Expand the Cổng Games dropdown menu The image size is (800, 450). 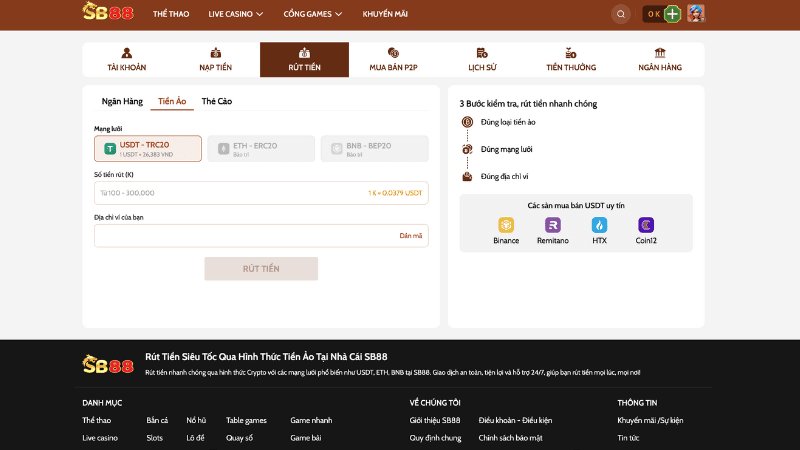[x=312, y=14]
